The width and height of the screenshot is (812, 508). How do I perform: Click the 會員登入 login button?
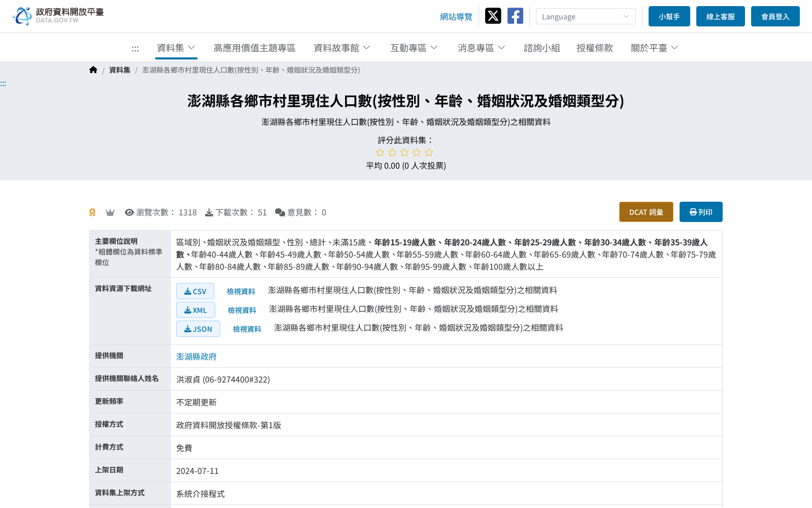tap(775, 16)
